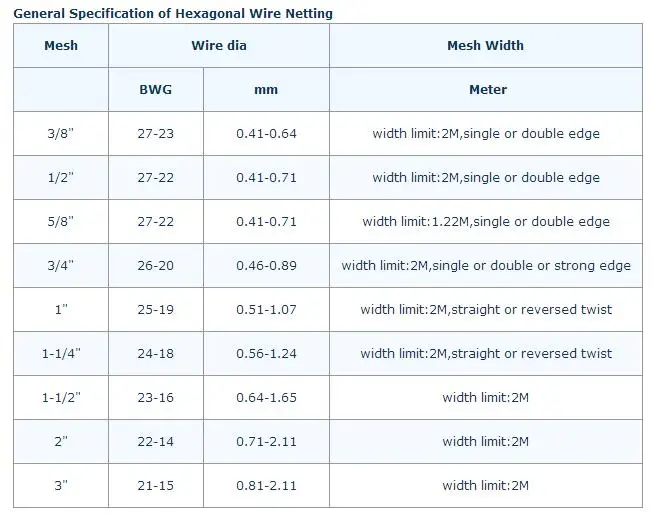Click the table title 'General Specification of Hexagonal Wire Netting'
The width and height of the screenshot is (654, 520).
pos(173,14)
